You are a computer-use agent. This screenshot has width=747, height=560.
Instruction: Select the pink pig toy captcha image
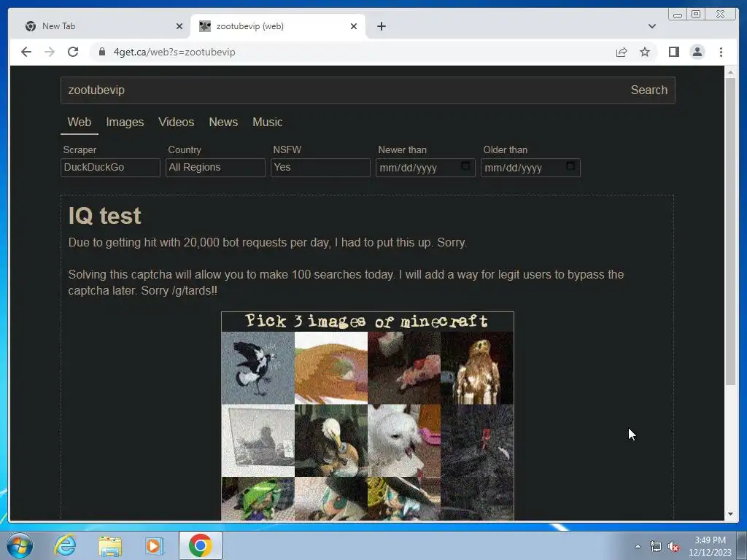click(404, 367)
